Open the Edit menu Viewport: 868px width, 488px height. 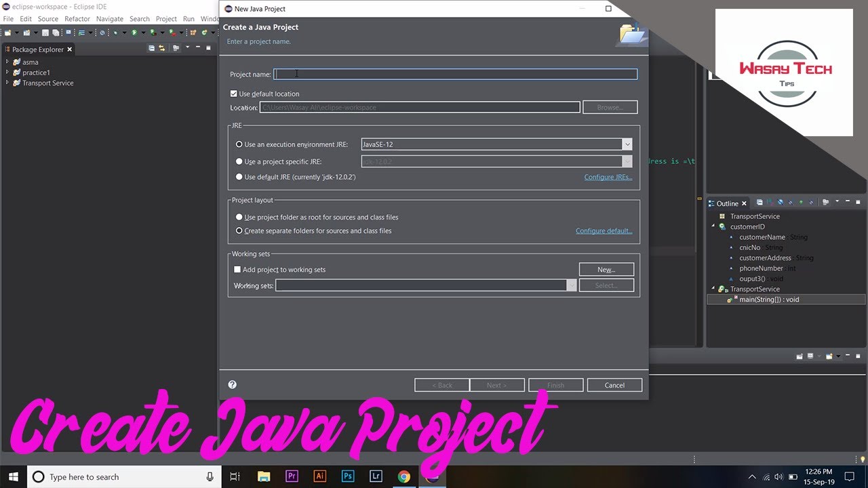coord(26,19)
